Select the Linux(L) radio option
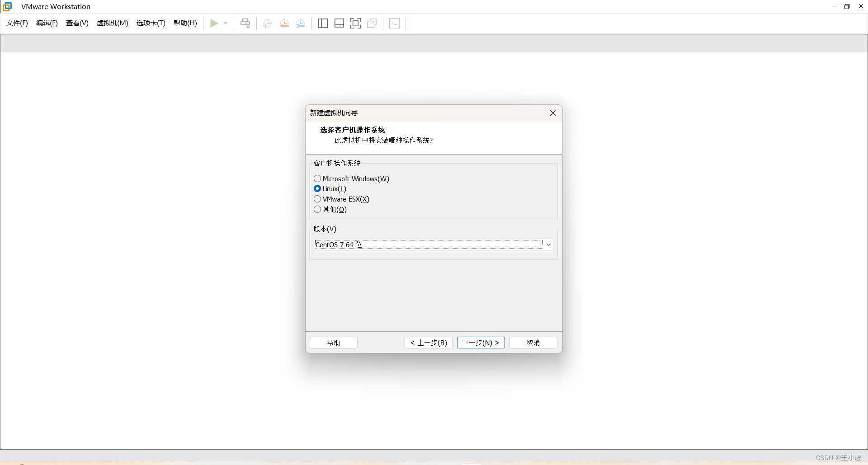 tap(330, 189)
